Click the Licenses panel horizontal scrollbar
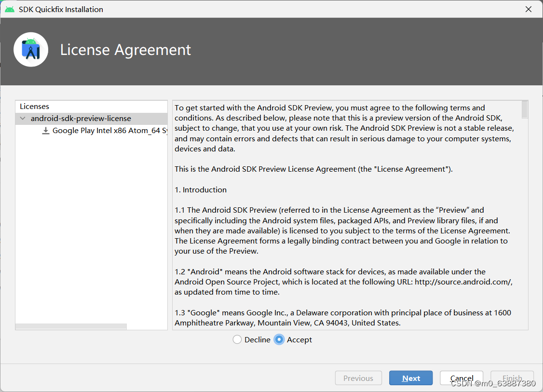This screenshot has width=543, height=392. click(71, 326)
